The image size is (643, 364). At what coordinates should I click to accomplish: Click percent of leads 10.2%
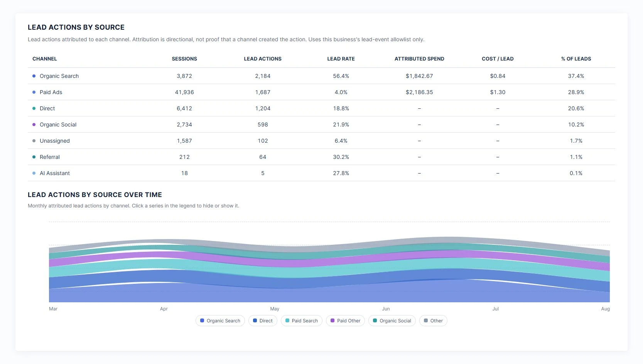point(576,125)
